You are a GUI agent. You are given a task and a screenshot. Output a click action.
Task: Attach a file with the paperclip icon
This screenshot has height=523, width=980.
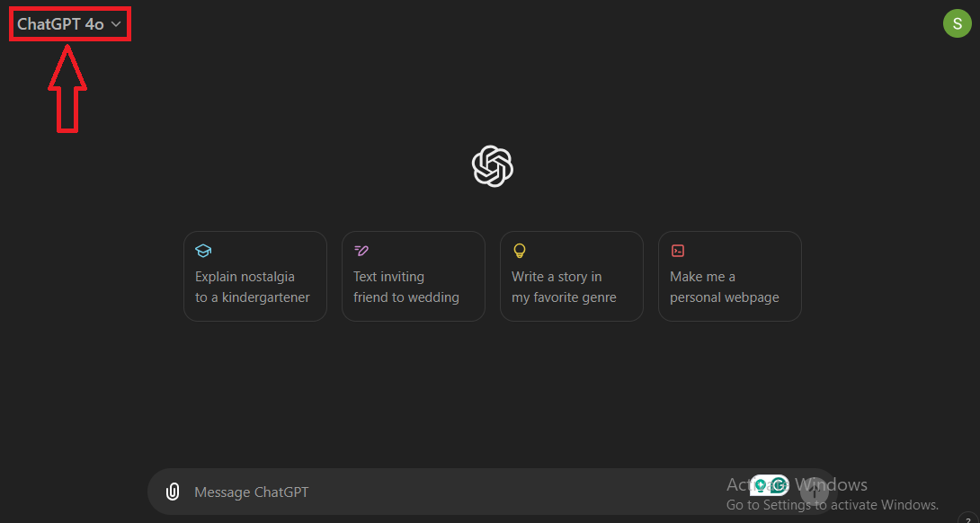click(173, 492)
